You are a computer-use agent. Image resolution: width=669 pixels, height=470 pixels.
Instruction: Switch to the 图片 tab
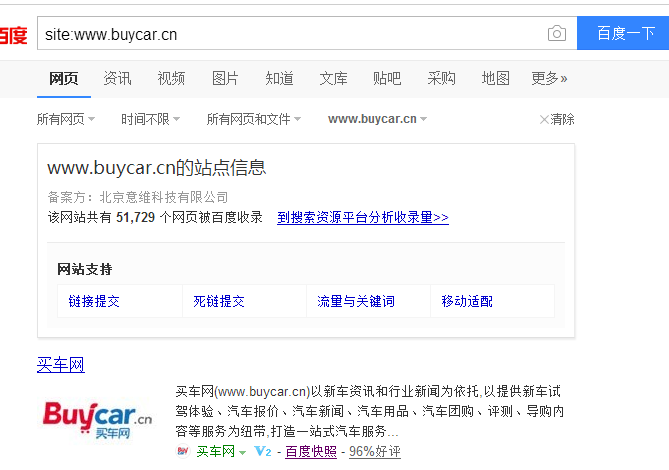(225, 78)
